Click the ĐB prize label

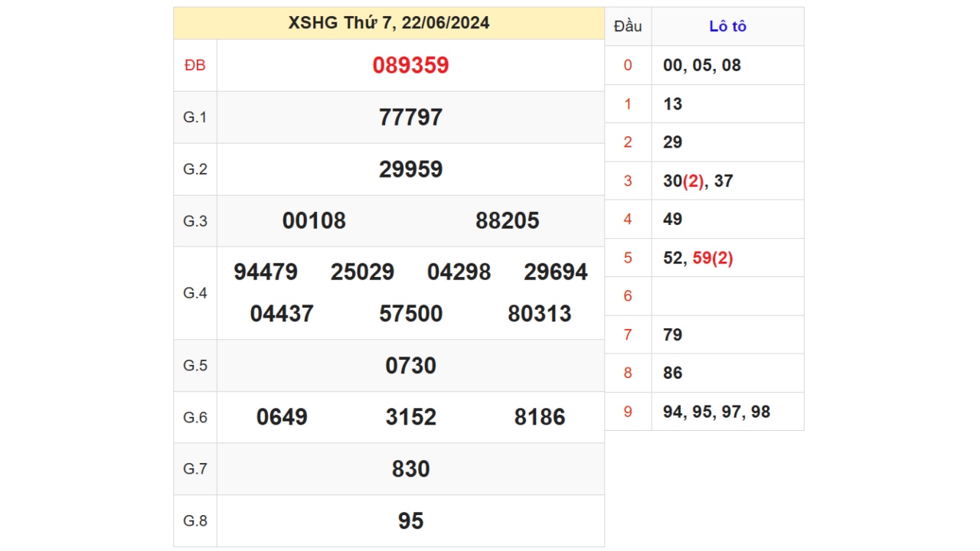[195, 66]
